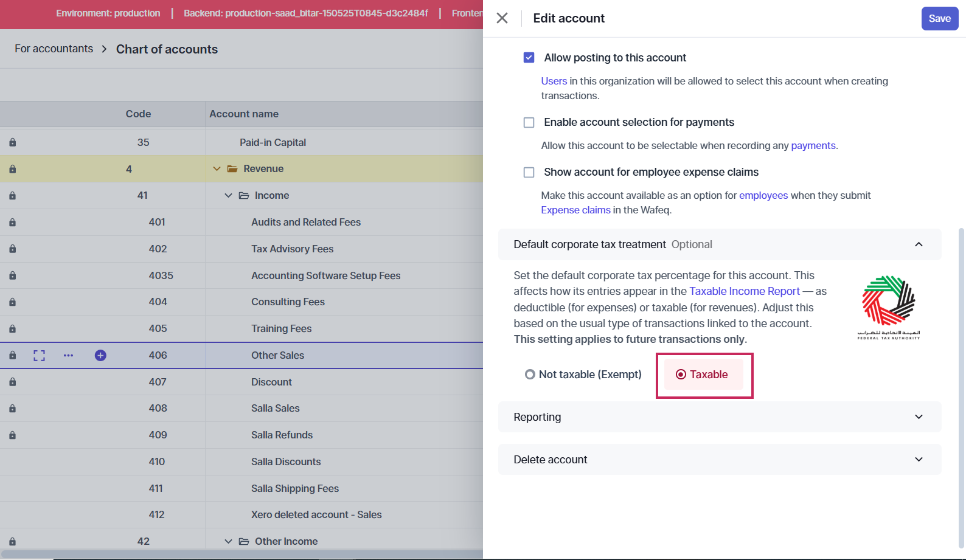Open the three-dots menu on row 406
Image resolution: width=966 pixels, height=560 pixels.
tap(68, 356)
